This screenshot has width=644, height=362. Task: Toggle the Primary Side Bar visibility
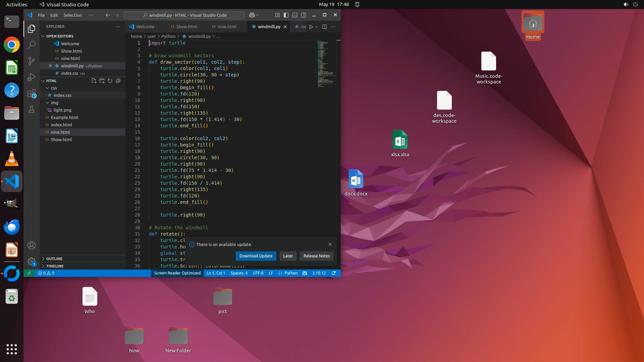[x=286, y=15]
